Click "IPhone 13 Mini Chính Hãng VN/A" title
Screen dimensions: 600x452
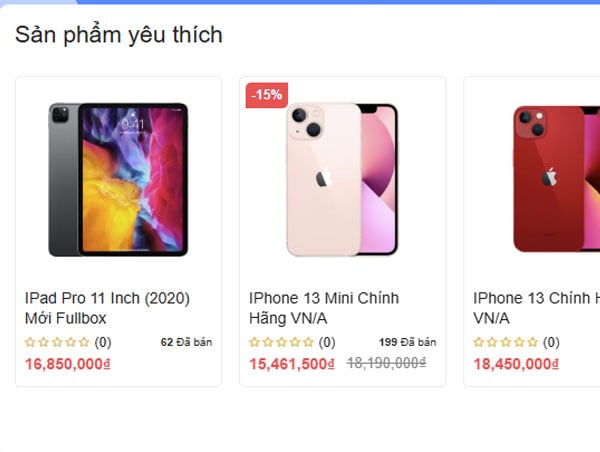click(x=324, y=308)
